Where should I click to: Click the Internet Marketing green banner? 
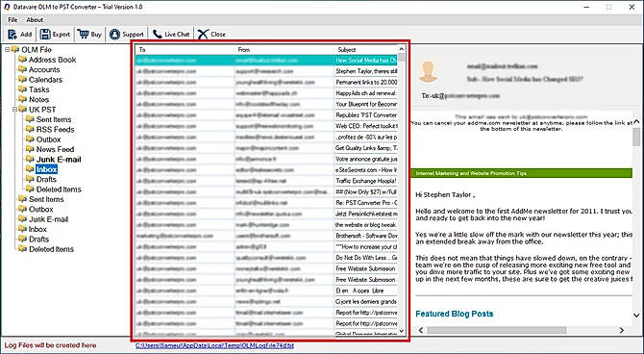[x=521, y=173]
